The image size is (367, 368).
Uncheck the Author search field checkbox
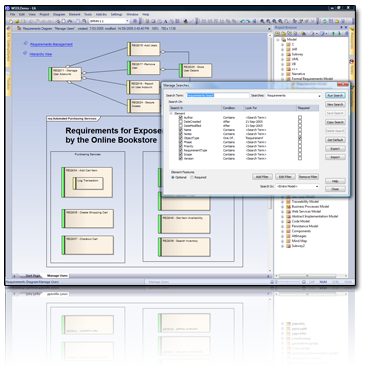181,118
